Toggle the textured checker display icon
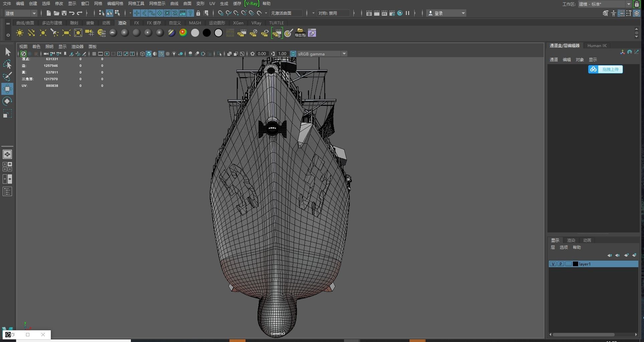 (x=168, y=54)
